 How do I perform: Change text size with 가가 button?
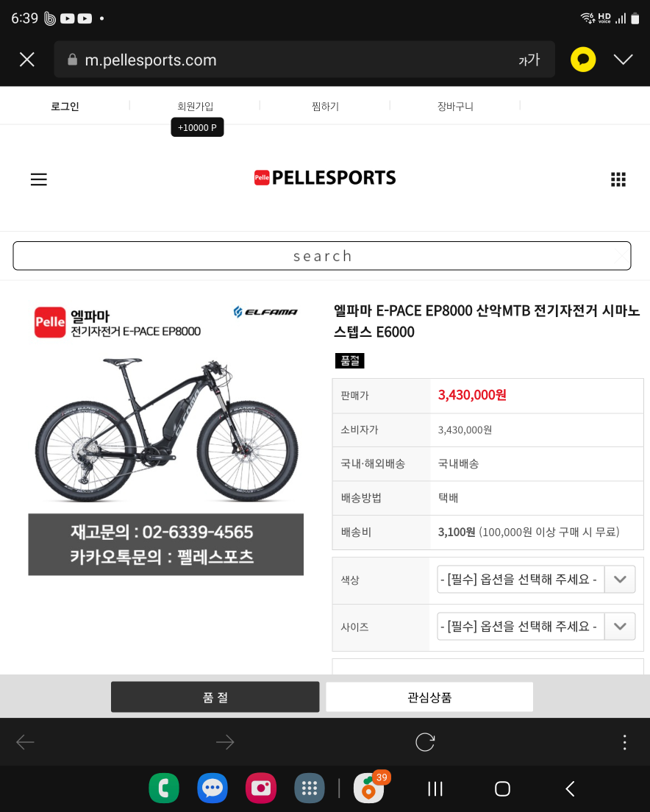click(x=529, y=60)
